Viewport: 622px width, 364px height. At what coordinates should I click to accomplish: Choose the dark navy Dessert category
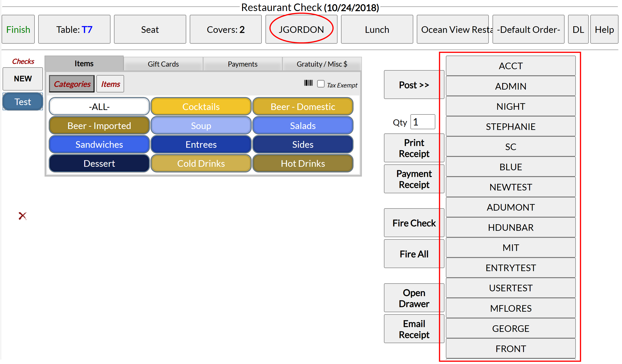99,163
